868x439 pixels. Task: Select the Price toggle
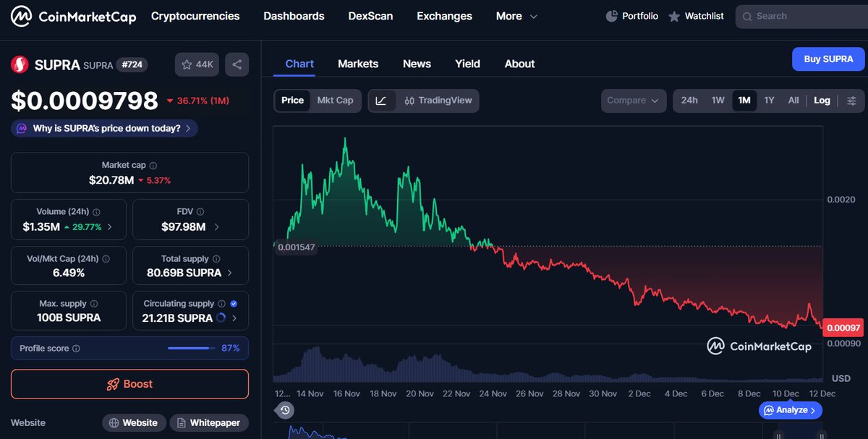292,101
